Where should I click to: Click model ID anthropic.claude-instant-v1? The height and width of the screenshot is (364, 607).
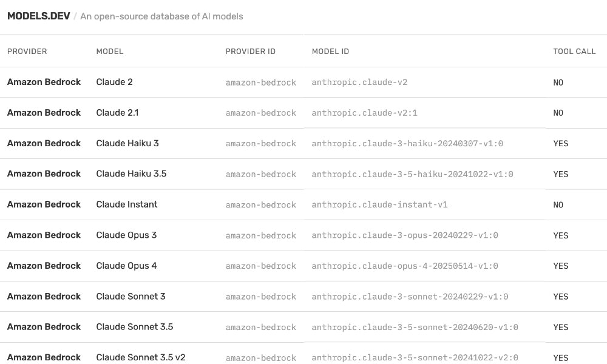coord(379,205)
